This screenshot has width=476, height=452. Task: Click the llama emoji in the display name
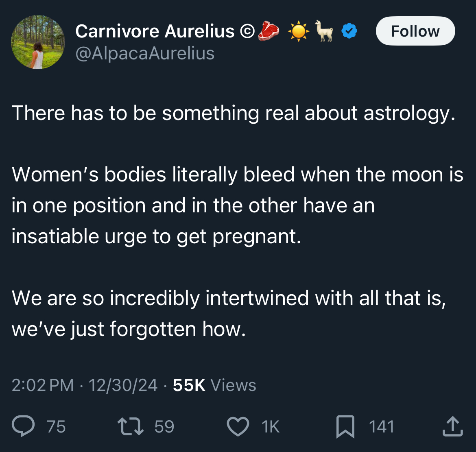tap(324, 31)
